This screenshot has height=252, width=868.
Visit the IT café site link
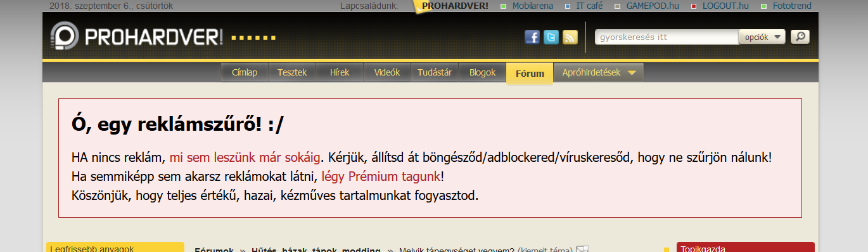589,6
